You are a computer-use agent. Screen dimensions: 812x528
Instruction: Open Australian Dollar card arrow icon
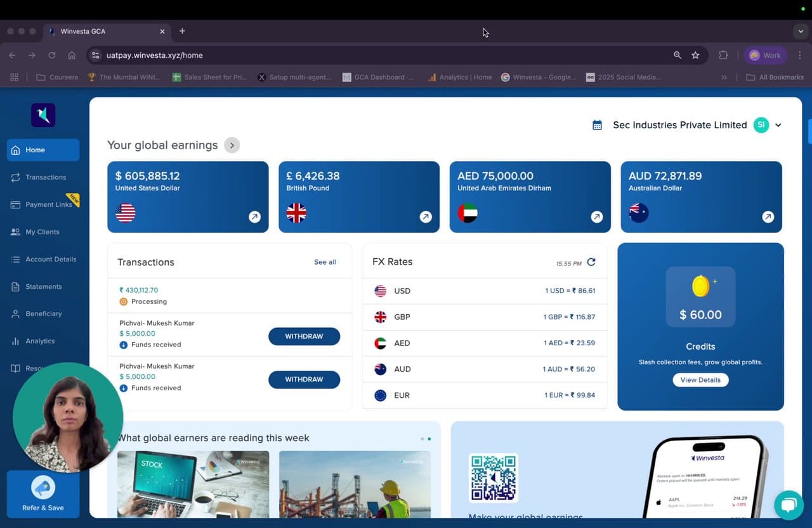click(x=768, y=217)
